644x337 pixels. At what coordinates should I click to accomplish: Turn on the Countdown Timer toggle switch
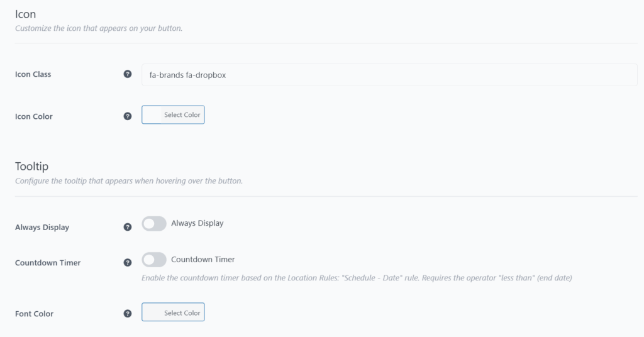[x=154, y=260]
